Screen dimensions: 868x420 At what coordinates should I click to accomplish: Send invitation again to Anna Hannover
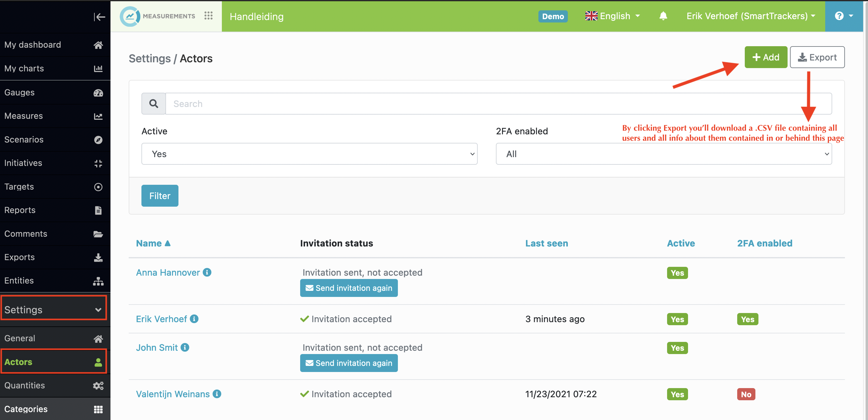click(x=349, y=288)
